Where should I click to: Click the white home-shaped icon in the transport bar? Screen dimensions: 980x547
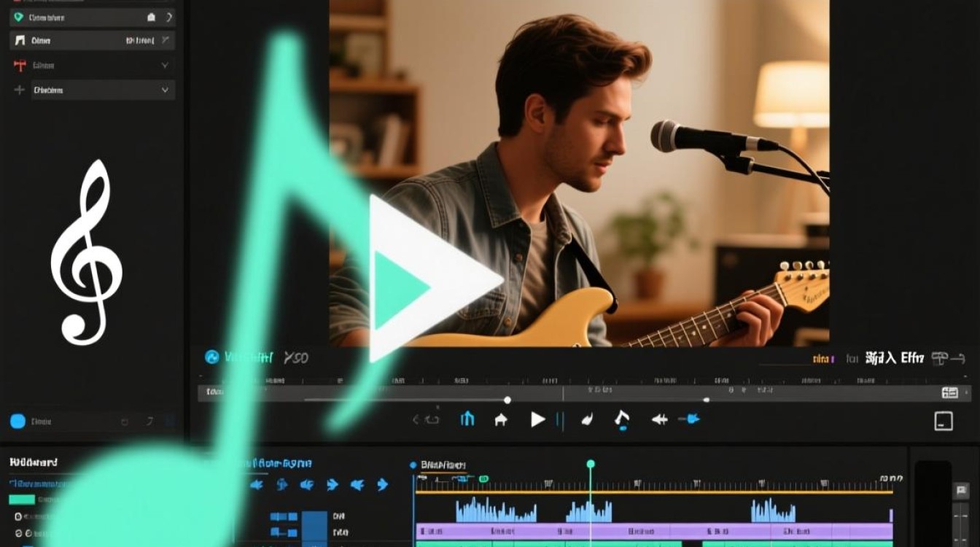pyautogui.click(x=501, y=419)
